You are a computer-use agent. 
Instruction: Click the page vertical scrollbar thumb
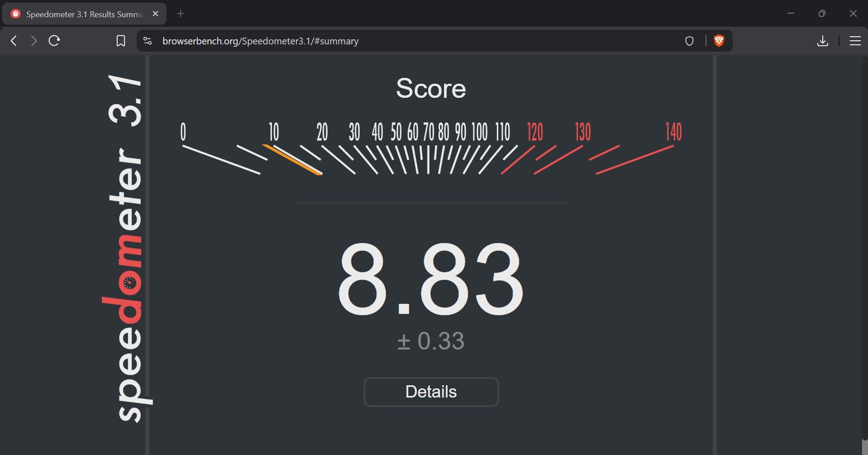(x=865, y=248)
